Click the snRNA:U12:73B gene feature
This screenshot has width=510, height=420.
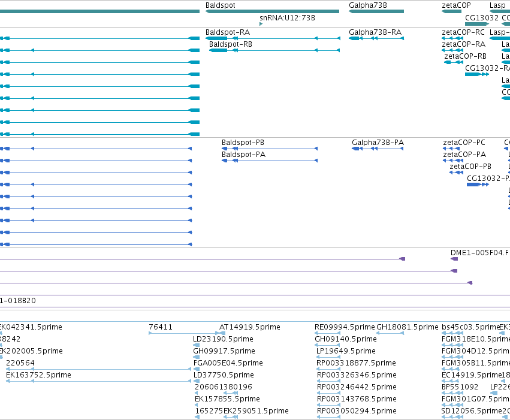261,24
